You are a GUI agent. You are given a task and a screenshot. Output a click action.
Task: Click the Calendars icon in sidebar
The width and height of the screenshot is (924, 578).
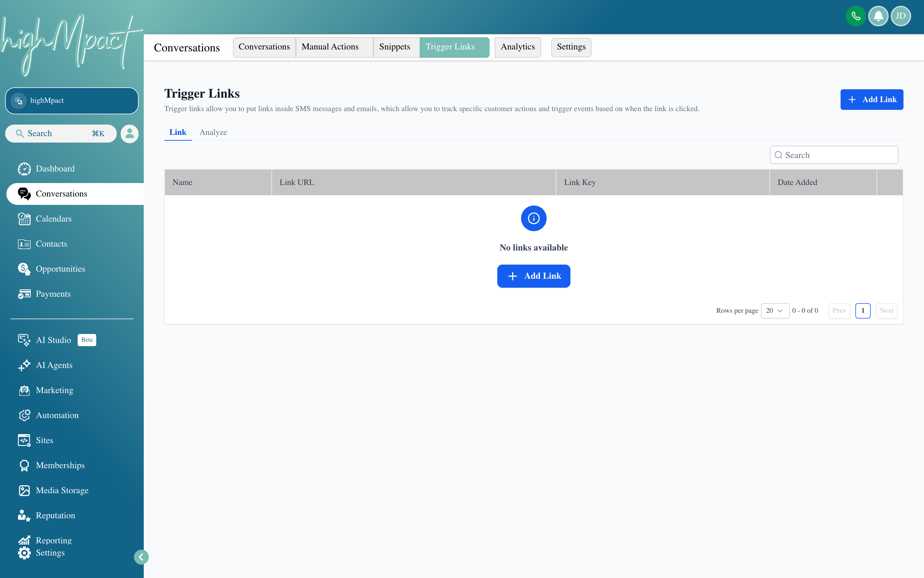point(24,219)
